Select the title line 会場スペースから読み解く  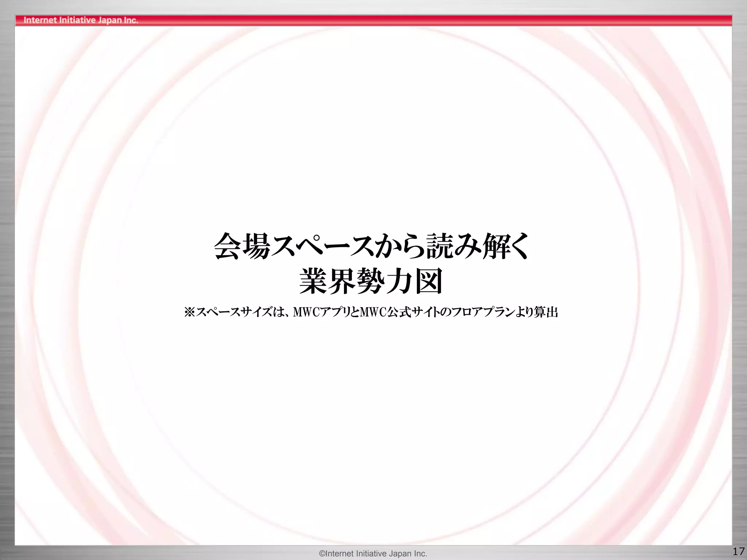tap(371, 246)
